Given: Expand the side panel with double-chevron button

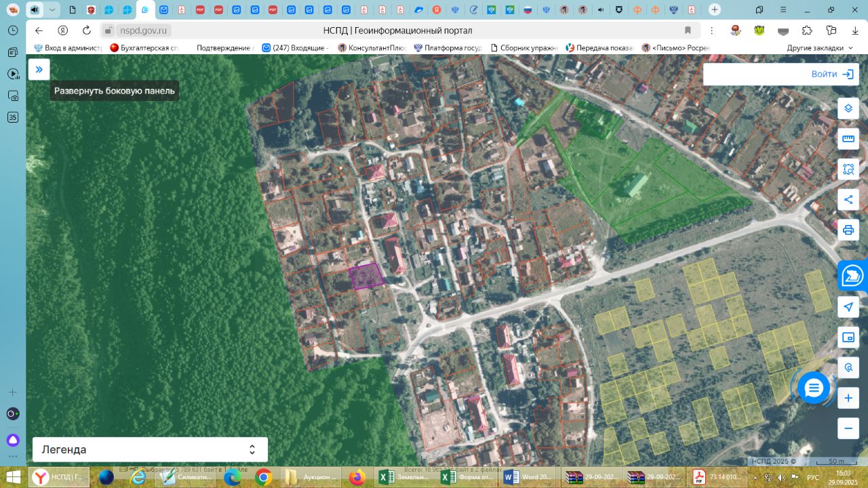Looking at the screenshot, I should pos(39,70).
